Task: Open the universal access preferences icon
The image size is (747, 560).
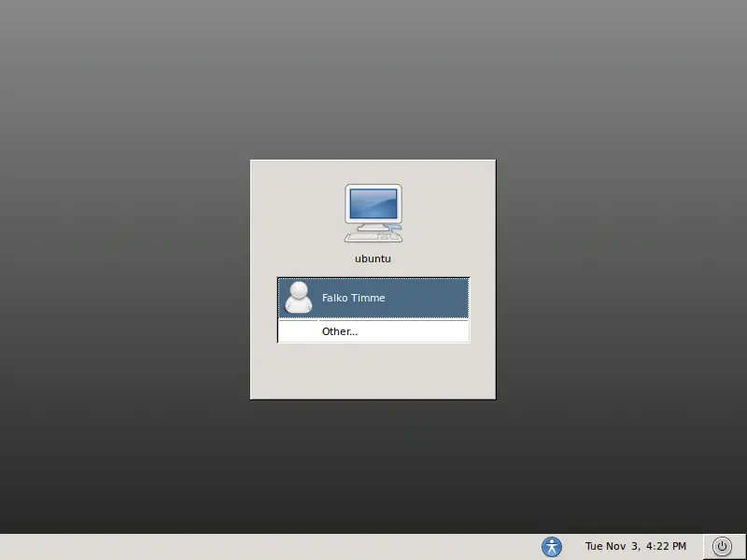Action: coord(552,546)
